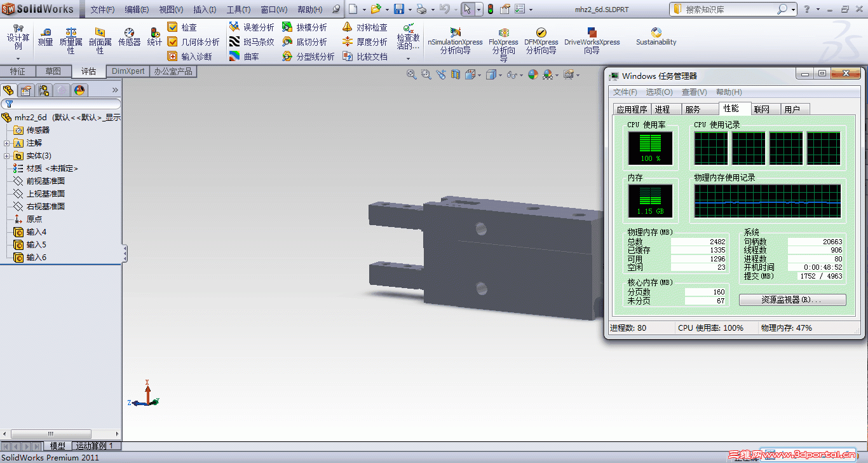Open dropdown arrow beside the Save icon
The width and height of the screenshot is (868, 463).
[410, 9]
